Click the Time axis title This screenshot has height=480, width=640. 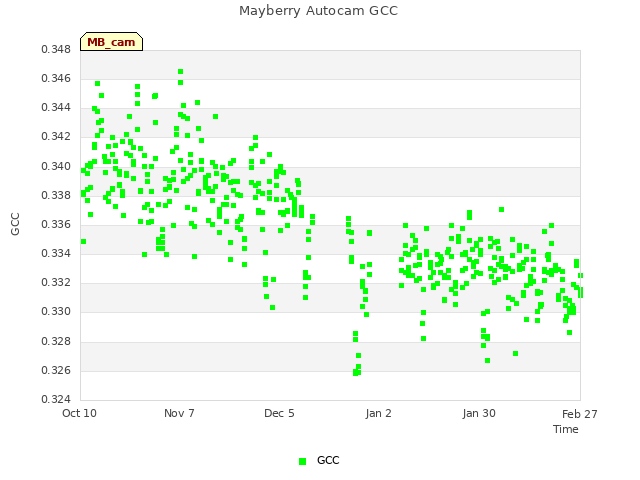click(566, 429)
